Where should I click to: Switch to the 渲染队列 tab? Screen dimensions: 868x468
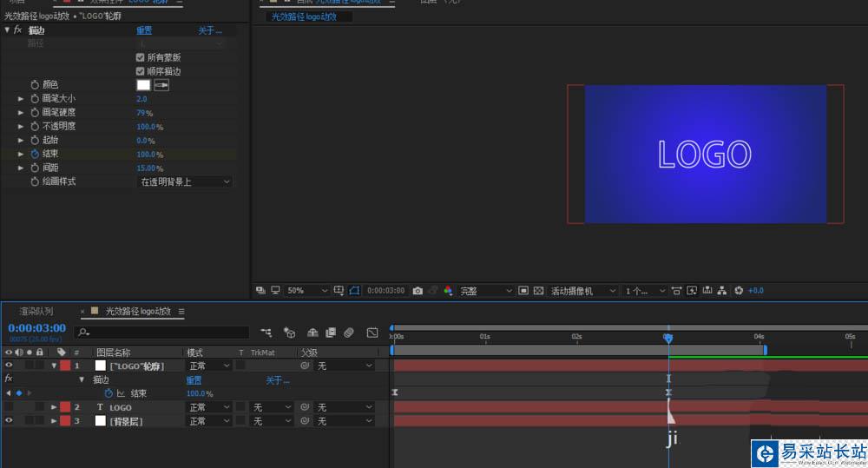tap(36, 311)
